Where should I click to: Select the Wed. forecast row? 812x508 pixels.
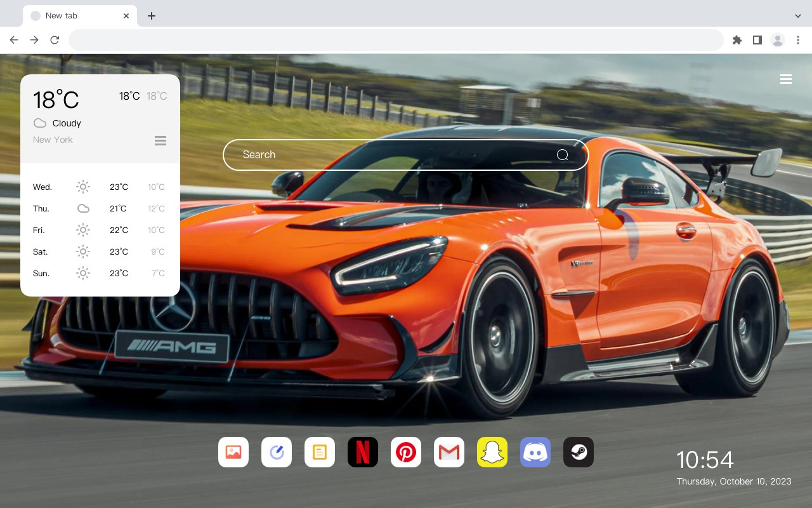[100, 187]
